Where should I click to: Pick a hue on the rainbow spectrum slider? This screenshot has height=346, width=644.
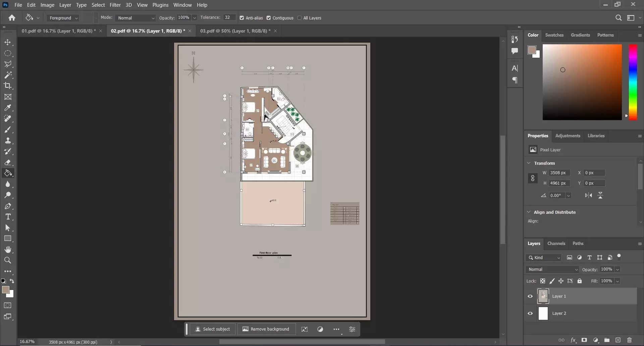tap(633, 82)
